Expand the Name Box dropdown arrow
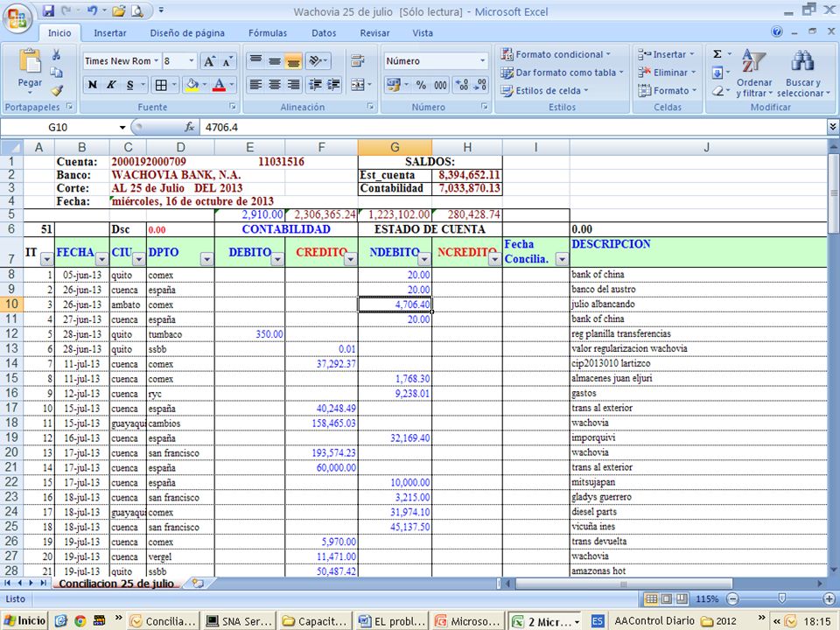840x630 pixels. pyautogui.click(x=122, y=128)
